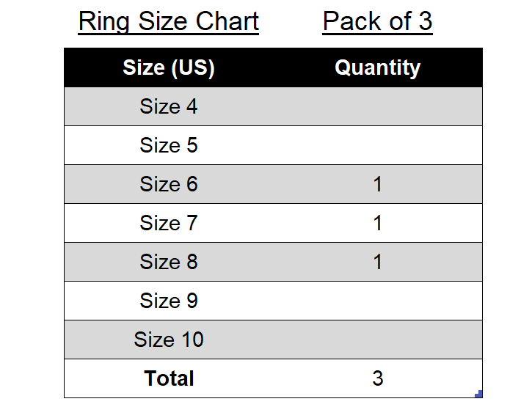Select the "Size (US)" header cell
Viewport: 532px width, 418px height.
coord(169,68)
